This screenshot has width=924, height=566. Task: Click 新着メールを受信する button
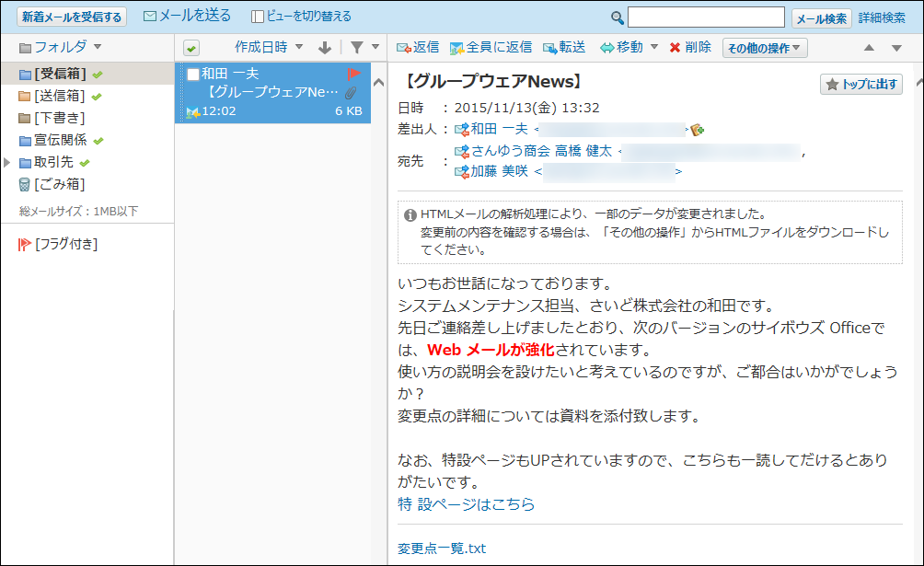tap(72, 17)
